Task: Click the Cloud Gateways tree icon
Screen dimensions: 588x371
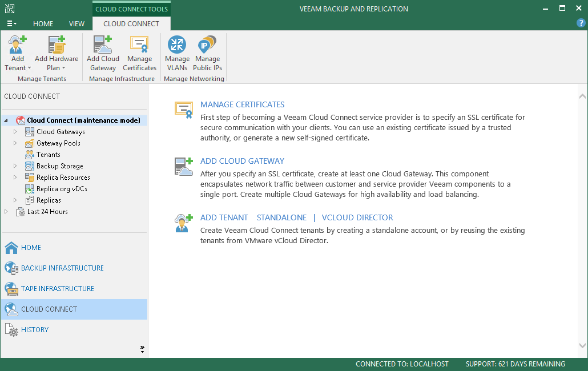Action: coord(30,131)
